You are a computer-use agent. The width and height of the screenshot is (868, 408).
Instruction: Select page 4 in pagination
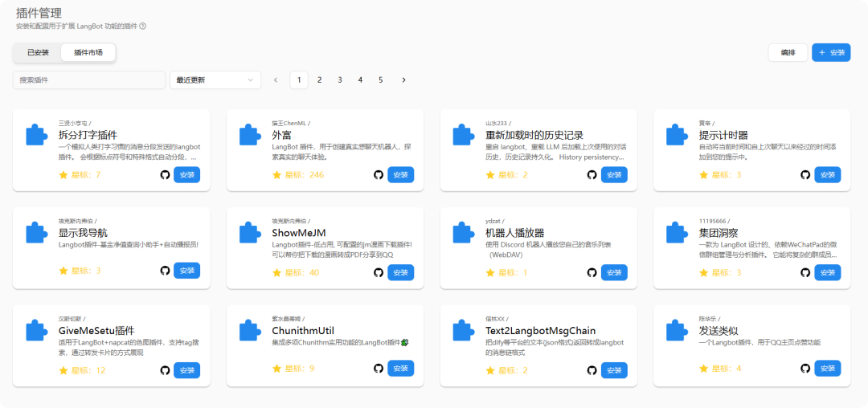click(x=360, y=80)
